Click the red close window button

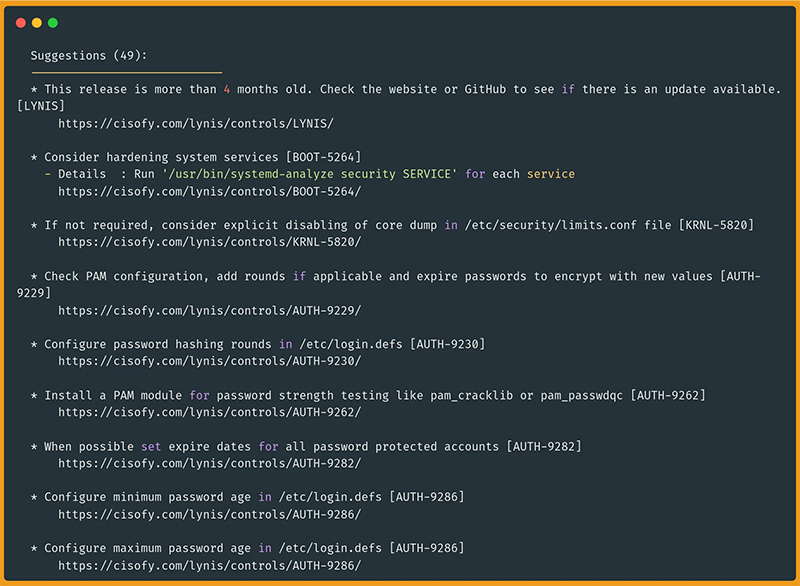(x=21, y=22)
